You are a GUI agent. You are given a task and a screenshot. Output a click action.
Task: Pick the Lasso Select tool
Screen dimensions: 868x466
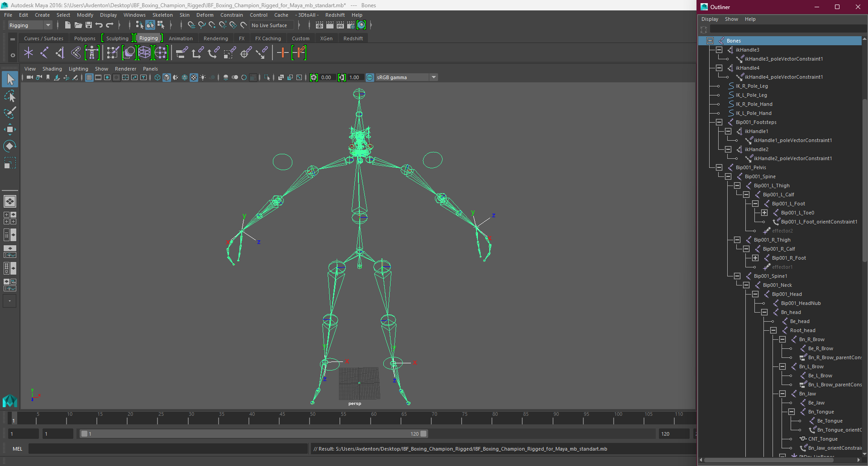10,96
